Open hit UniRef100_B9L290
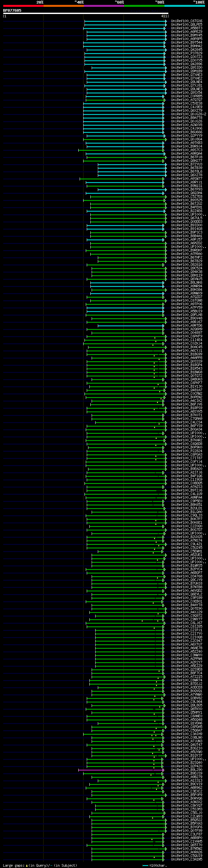This screenshot has width=208, height=868. tap(187, 770)
